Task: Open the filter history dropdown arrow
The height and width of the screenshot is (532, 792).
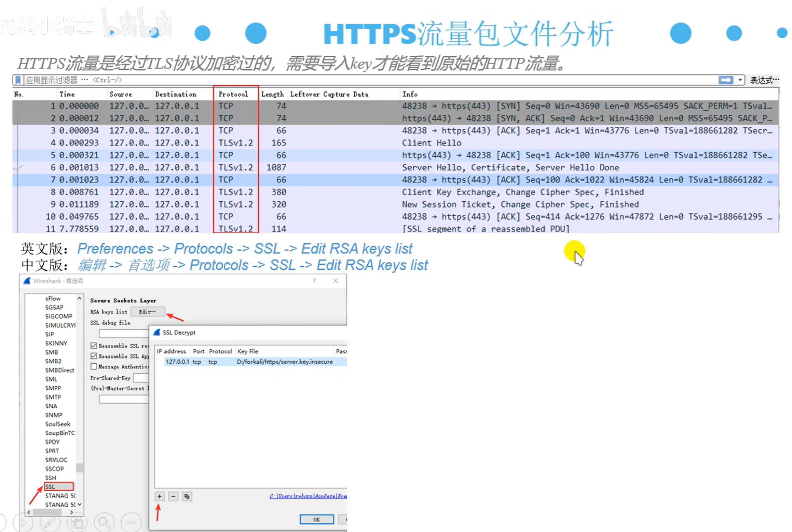Action: (740, 80)
